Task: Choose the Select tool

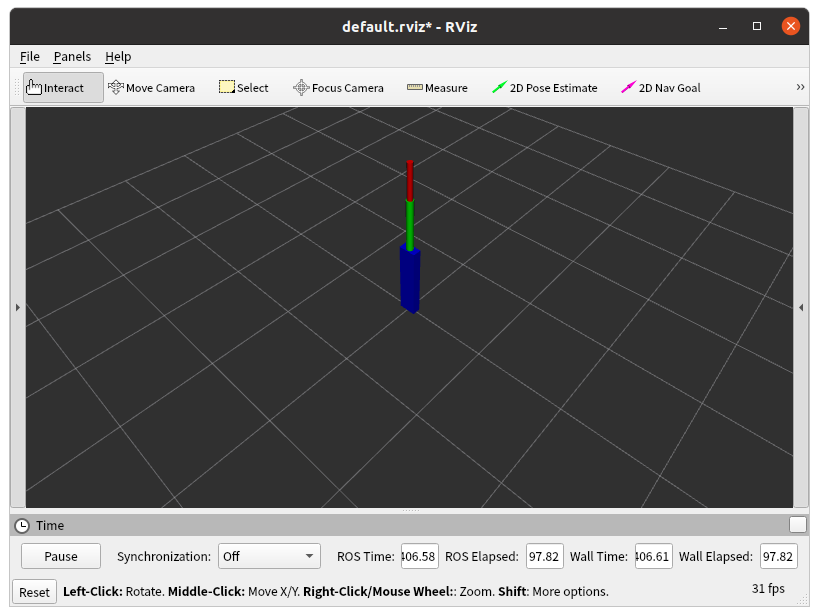Action: pyautogui.click(x=243, y=88)
